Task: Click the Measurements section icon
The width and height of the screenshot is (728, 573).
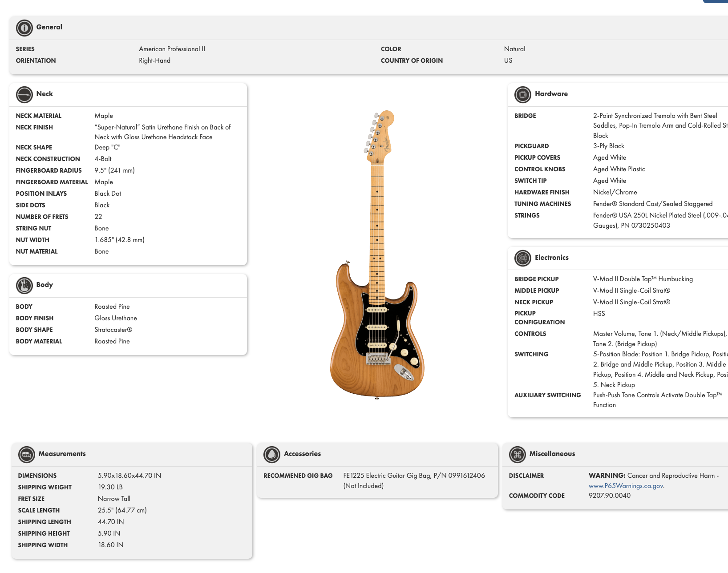Action: click(x=27, y=454)
